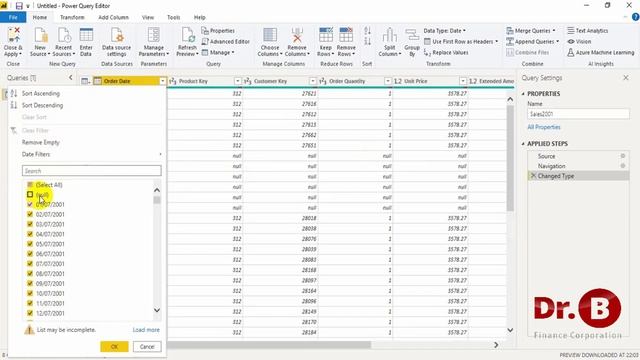Collapse the APPLIED STEPS section

click(x=523, y=144)
